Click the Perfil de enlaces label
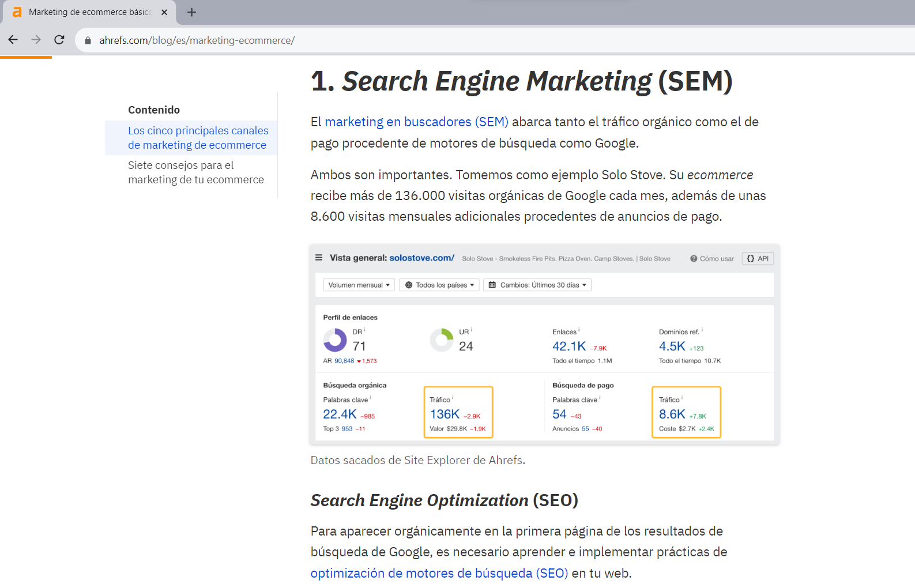Screen dimensions: 915x588 [x=350, y=318]
